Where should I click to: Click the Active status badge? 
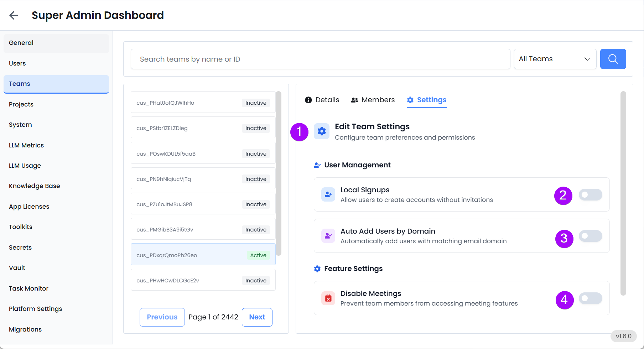[x=258, y=255]
